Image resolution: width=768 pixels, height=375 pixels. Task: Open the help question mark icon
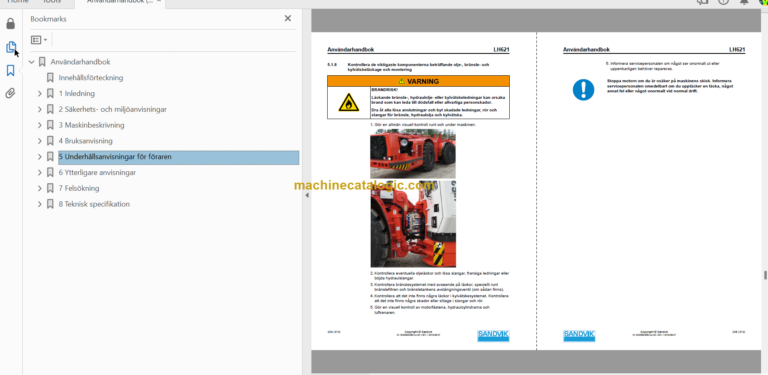click(x=723, y=1)
